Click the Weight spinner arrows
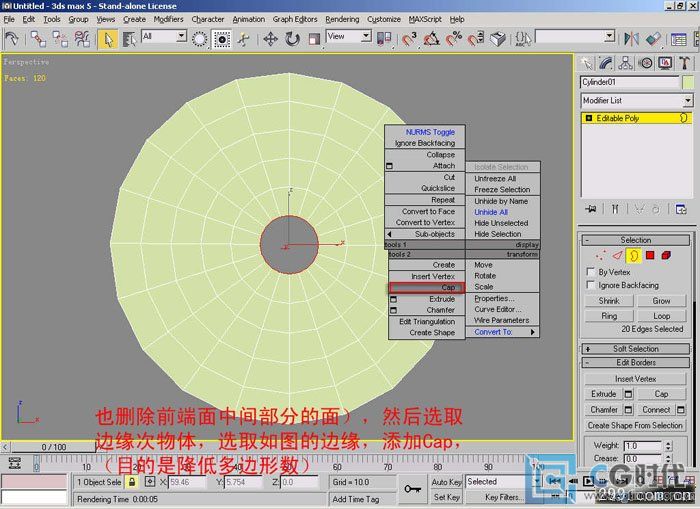 (x=668, y=446)
